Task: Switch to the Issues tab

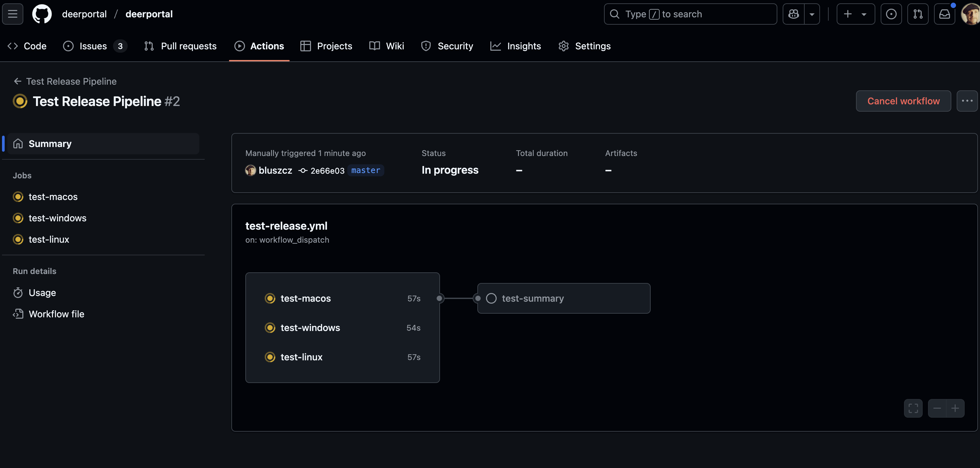Action: 95,46
